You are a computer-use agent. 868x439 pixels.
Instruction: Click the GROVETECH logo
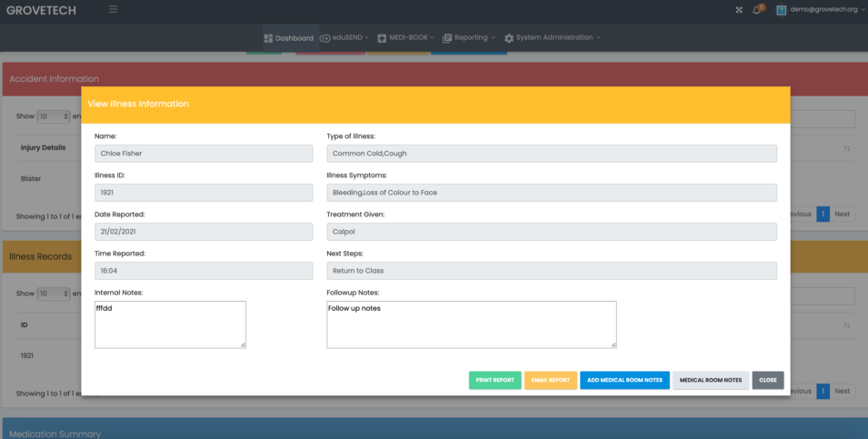pyautogui.click(x=41, y=10)
